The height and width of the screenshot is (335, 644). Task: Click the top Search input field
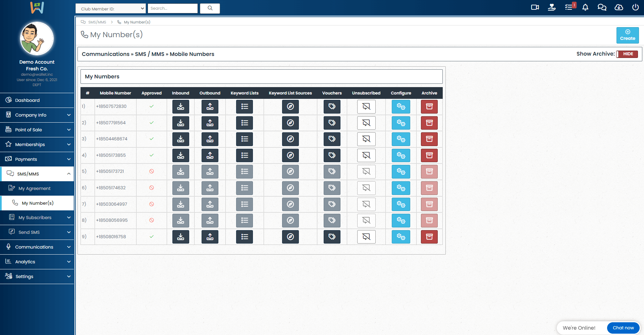(x=172, y=8)
